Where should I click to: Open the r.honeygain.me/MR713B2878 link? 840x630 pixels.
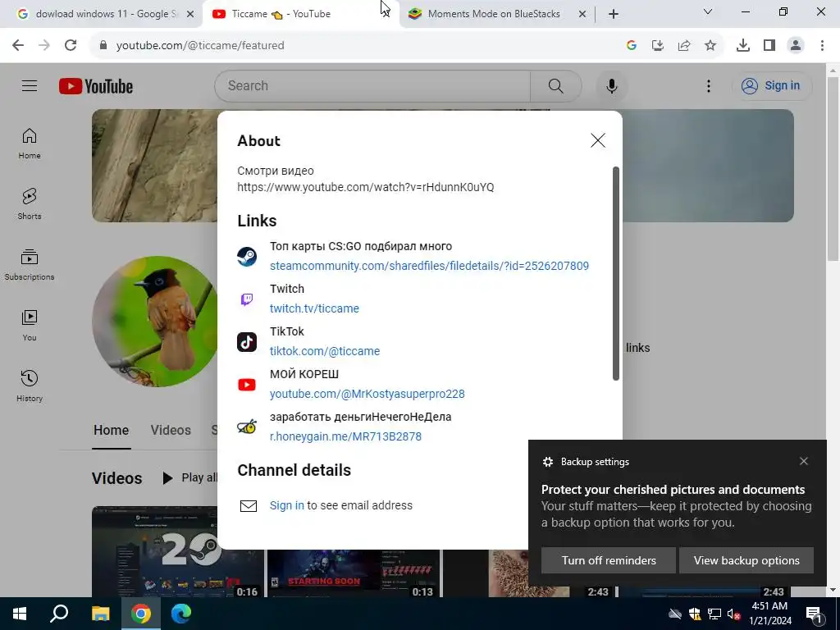pyautogui.click(x=345, y=436)
